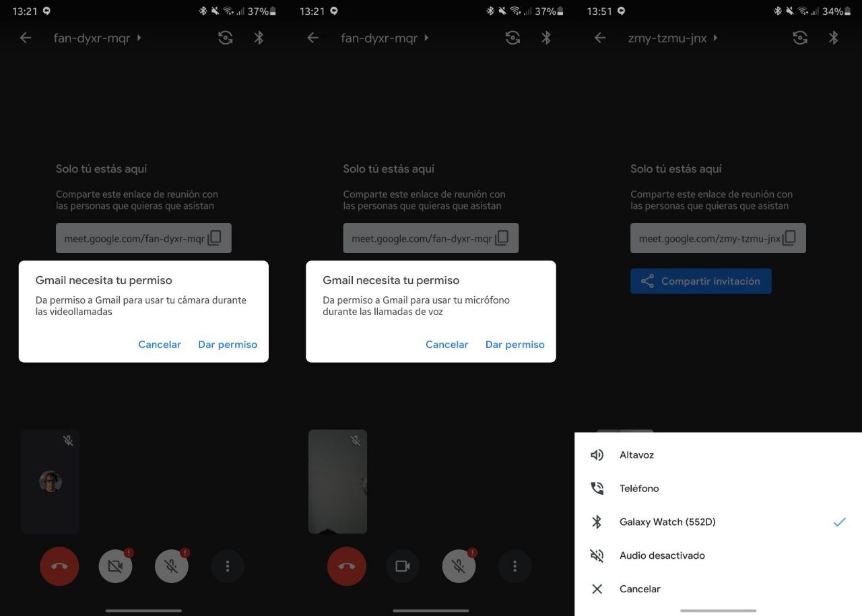Tap the meet.google.com/zmy-tzmu-jnx link field
Viewport: 862px width, 616px height.
pos(718,238)
